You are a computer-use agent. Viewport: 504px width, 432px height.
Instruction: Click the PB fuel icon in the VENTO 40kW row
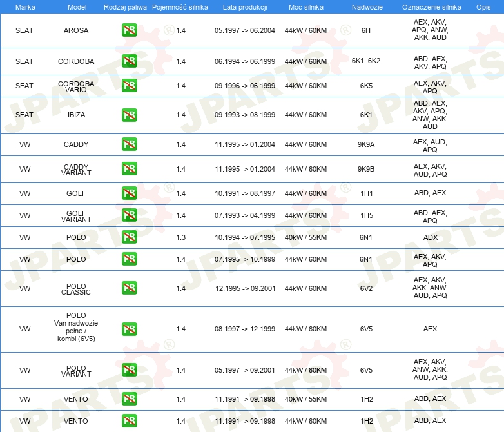click(x=129, y=399)
